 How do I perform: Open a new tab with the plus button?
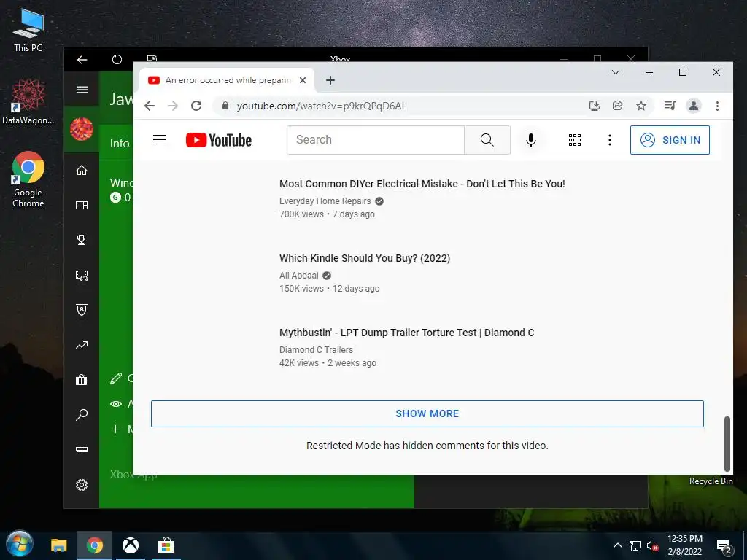click(x=330, y=80)
